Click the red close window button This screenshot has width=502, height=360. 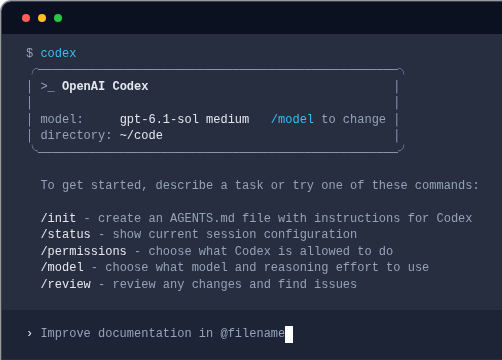click(26, 18)
